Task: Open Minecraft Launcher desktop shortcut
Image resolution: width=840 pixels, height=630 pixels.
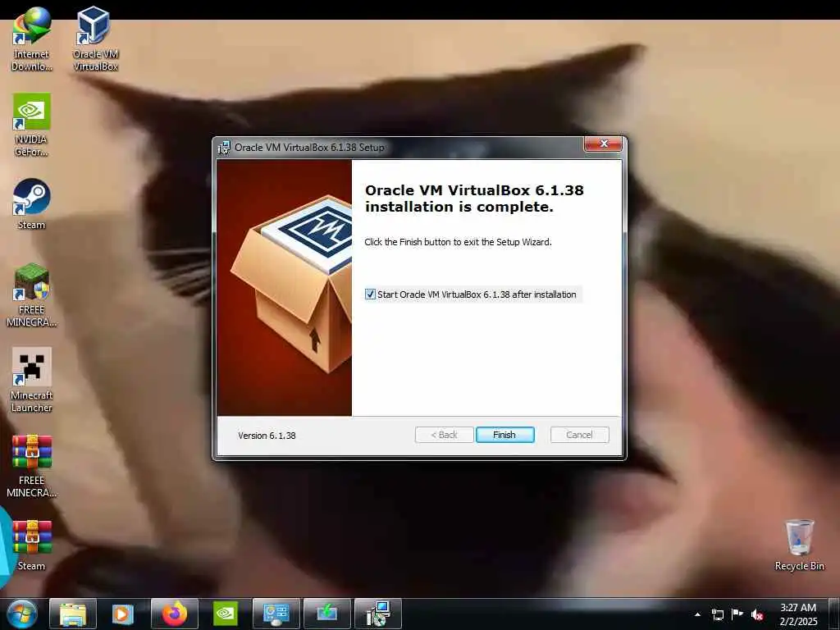Action: [x=32, y=381]
